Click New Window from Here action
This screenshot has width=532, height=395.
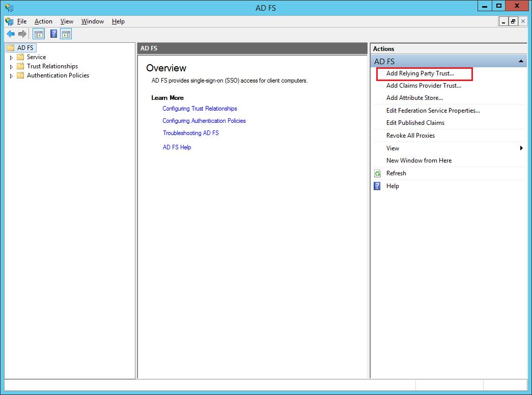[x=418, y=161]
